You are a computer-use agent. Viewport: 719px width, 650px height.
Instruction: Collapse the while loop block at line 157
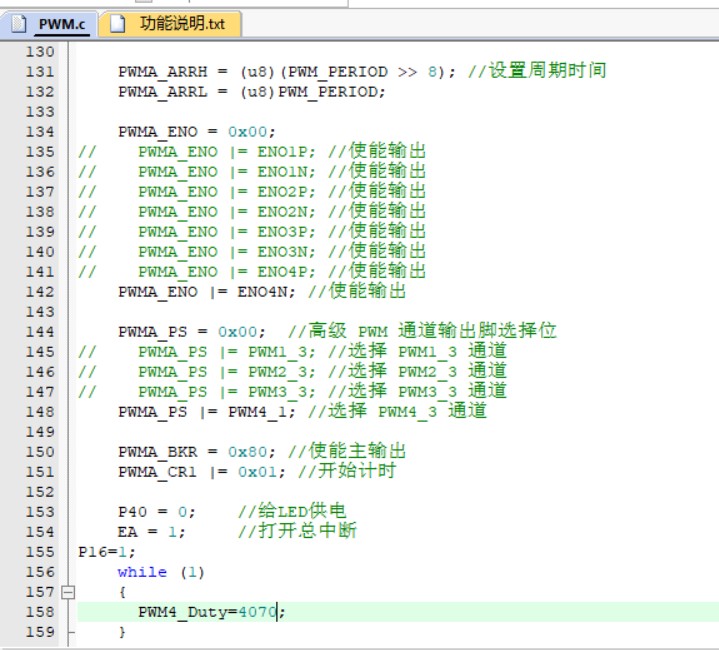point(68,592)
